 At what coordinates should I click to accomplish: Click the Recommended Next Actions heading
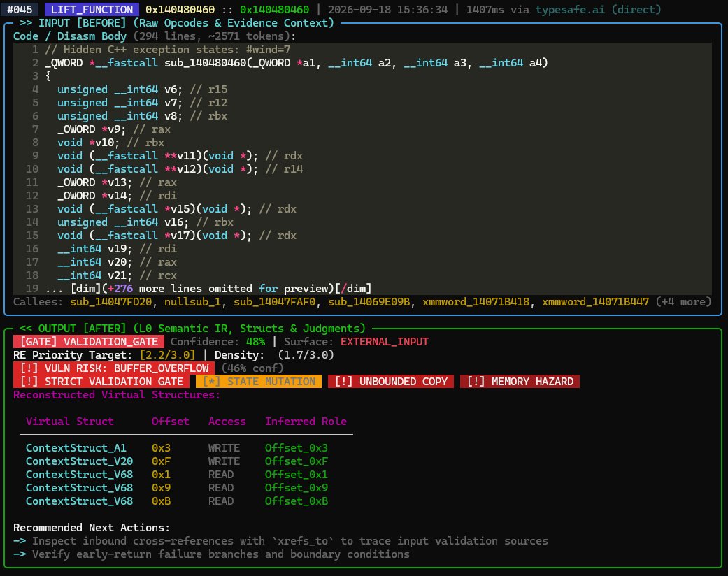click(x=92, y=528)
